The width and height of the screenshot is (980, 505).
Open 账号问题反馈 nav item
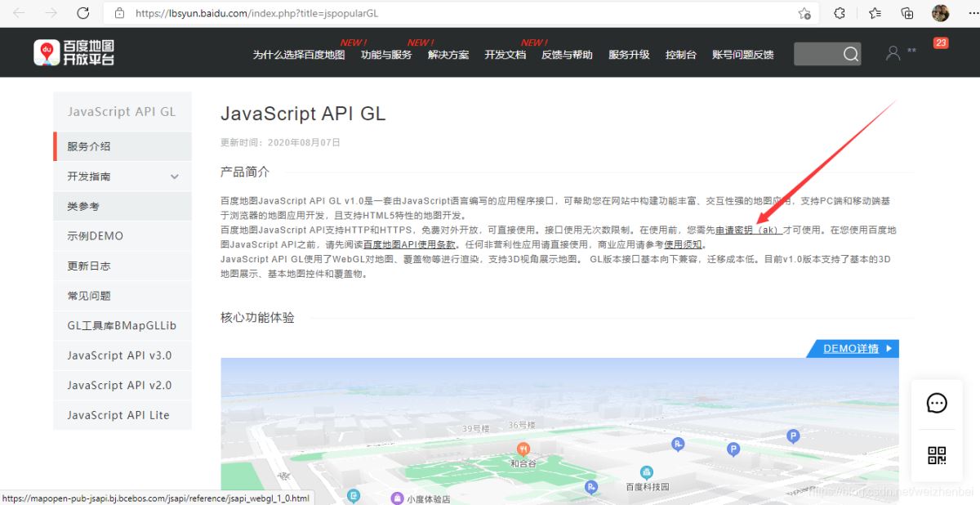click(742, 55)
